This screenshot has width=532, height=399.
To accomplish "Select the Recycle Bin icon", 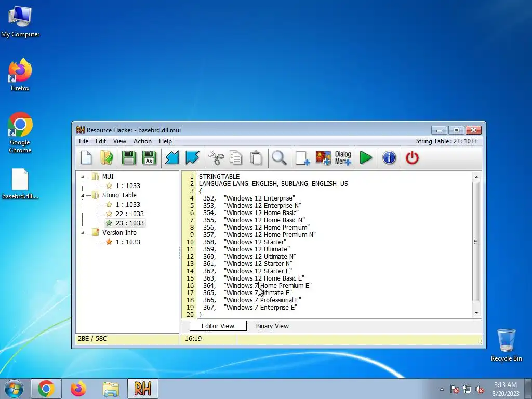I will point(506,345).
